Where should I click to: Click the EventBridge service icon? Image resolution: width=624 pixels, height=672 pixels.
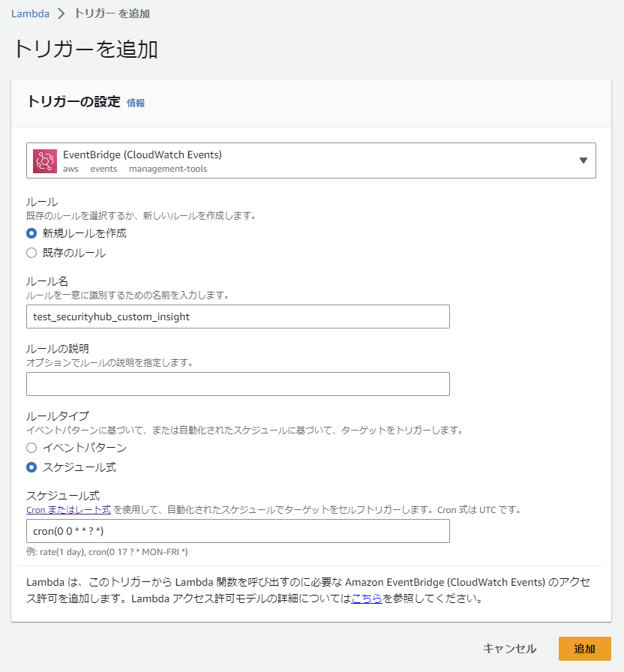[45, 161]
